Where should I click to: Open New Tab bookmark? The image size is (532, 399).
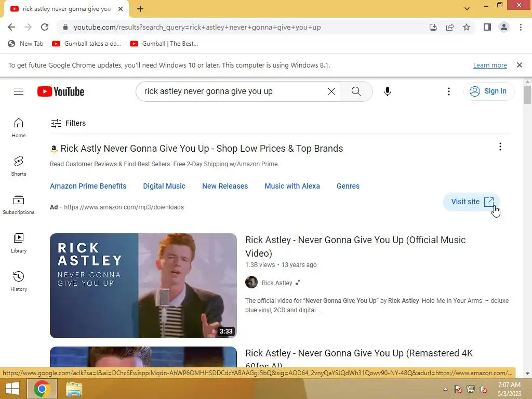26,44
